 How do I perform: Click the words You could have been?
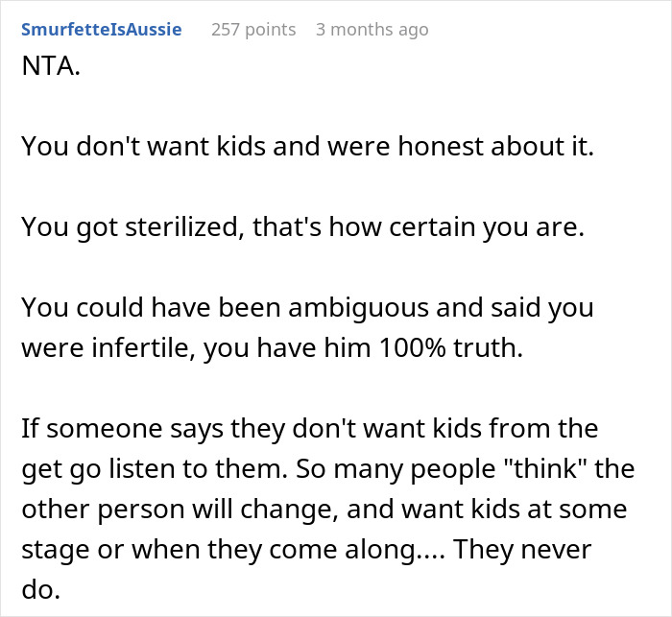pyautogui.click(x=151, y=308)
